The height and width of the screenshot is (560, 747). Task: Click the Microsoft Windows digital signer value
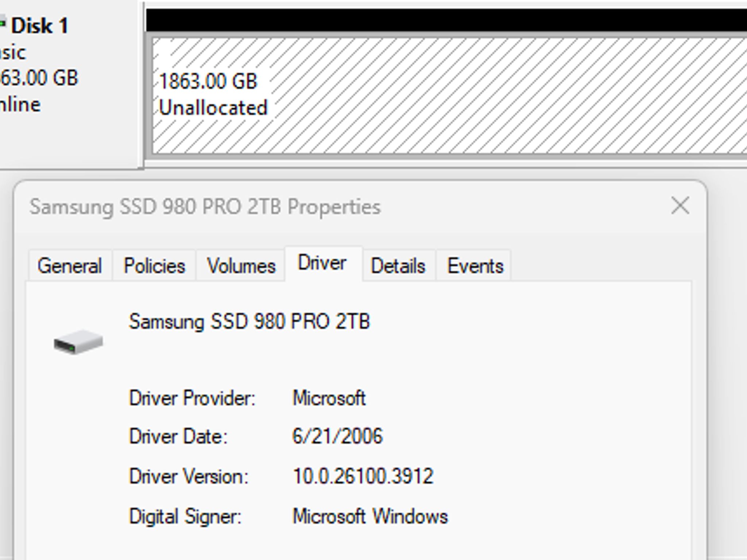pyautogui.click(x=370, y=516)
